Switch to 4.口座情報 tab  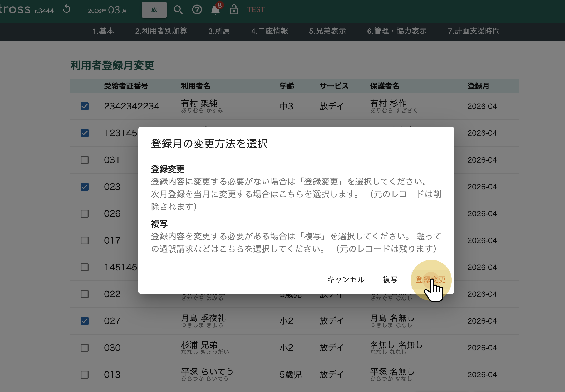pos(269,31)
